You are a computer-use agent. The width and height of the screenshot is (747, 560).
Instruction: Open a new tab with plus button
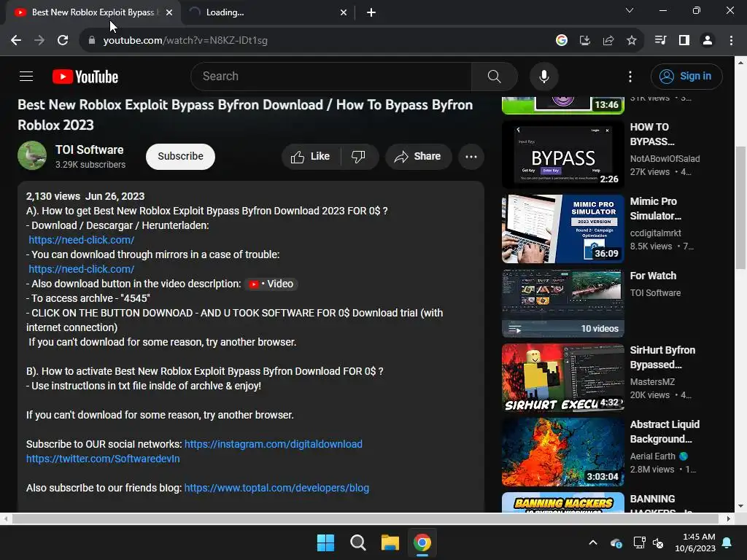coord(371,12)
